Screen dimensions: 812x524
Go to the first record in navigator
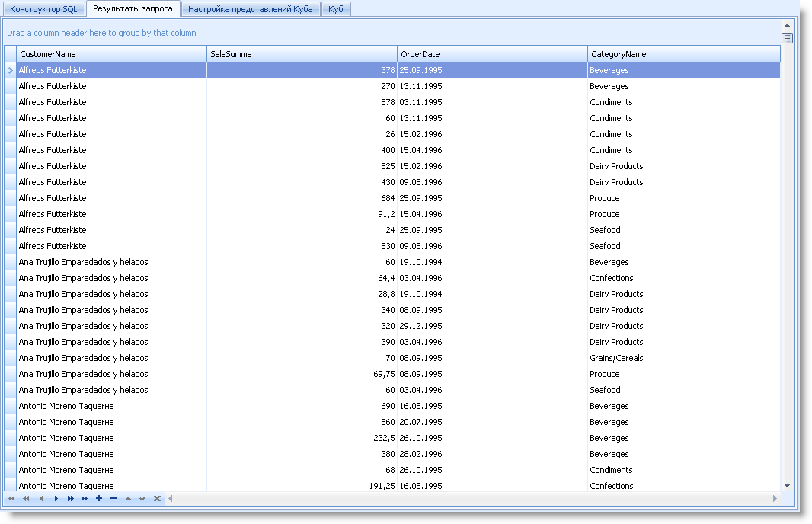11,499
